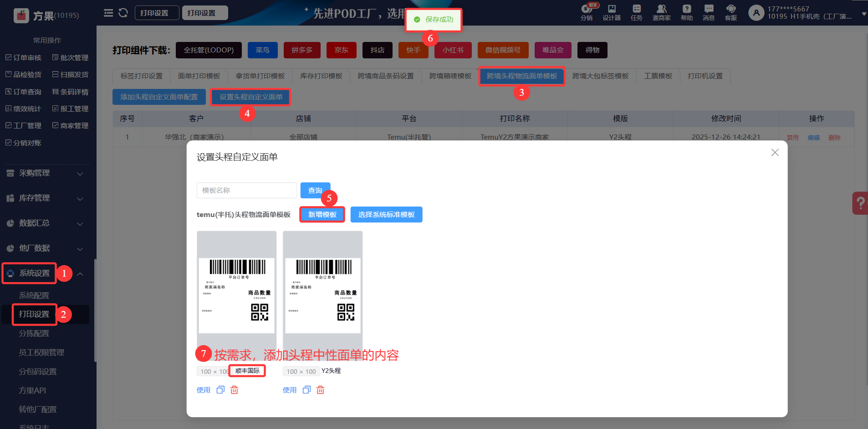Click 设置头程自定义面单 button
The width and height of the screenshot is (868, 429).
click(x=251, y=97)
